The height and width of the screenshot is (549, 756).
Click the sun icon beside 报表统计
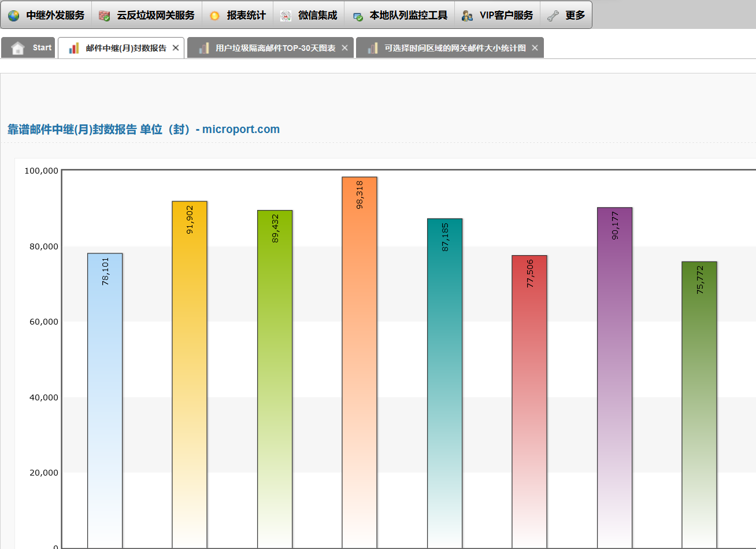[x=214, y=16]
